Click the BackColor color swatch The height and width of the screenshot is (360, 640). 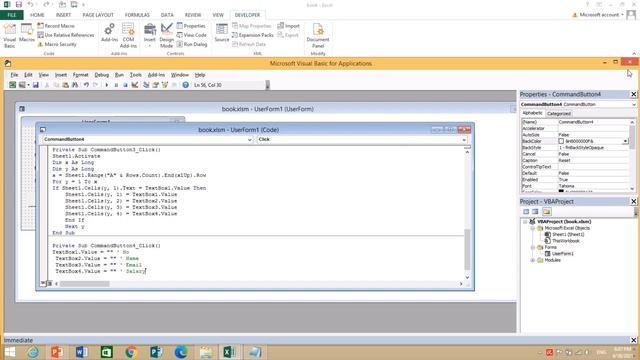(x=561, y=141)
